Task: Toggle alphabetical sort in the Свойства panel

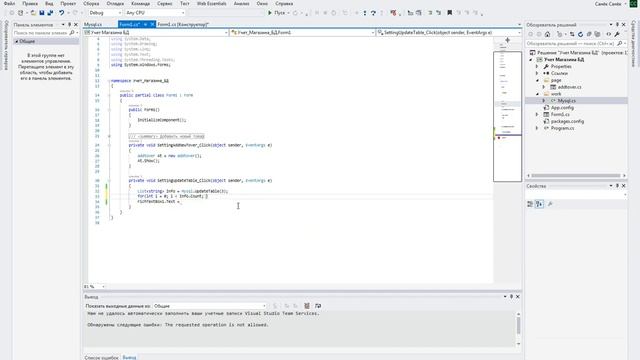Action: point(539,204)
